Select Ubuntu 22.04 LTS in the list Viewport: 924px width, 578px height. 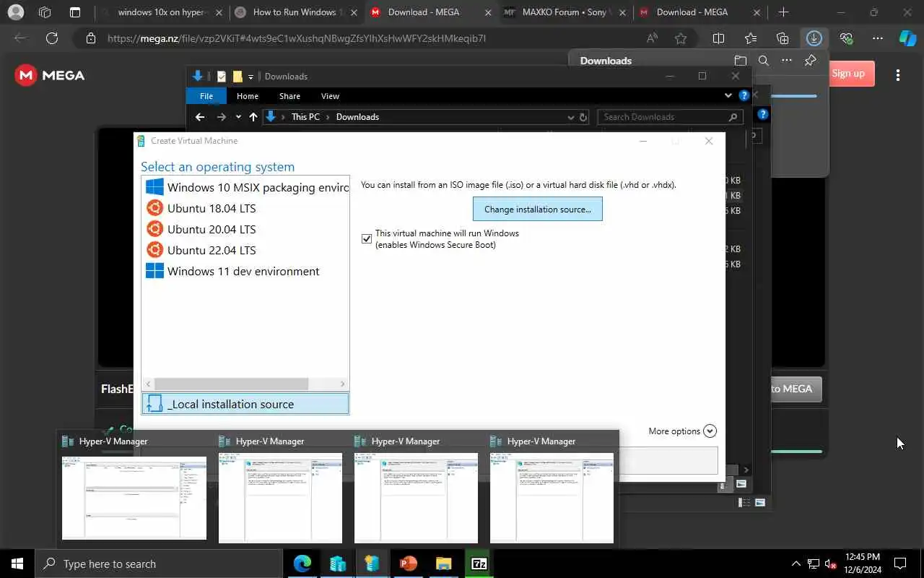click(245, 250)
